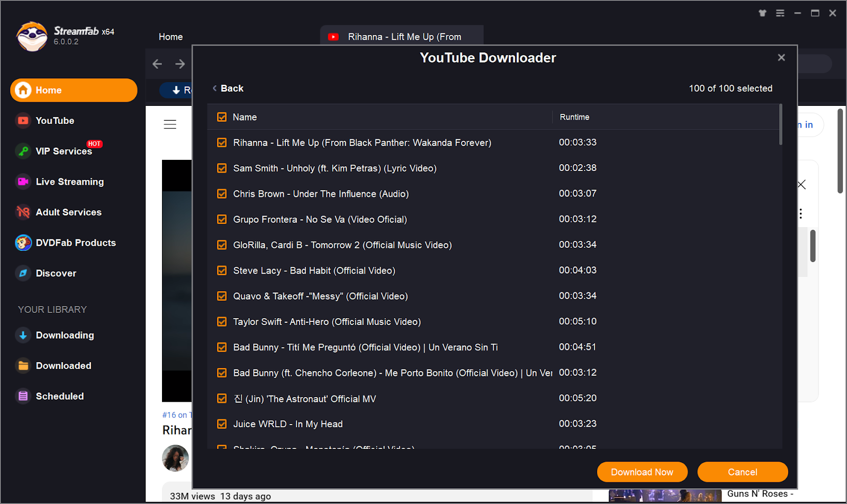Click the Downloading arrow icon

[x=23, y=335]
